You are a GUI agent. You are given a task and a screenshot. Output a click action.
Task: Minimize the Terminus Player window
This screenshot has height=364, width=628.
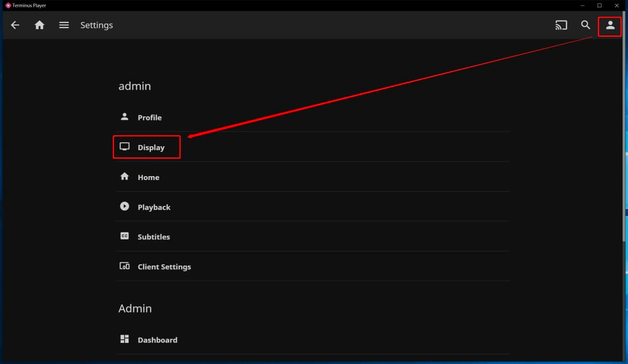[x=582, y=5]
